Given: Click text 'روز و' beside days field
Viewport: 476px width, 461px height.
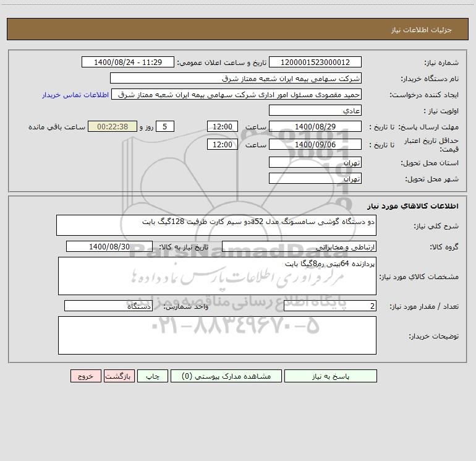Looking at the screenshot, I should (x=147, y=127).
